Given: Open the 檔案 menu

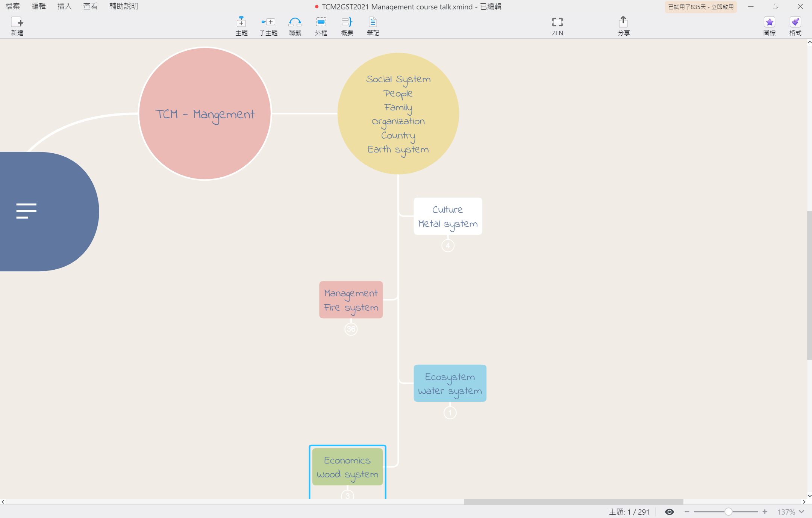Looking at the screenshot, I should [x=13, y=6].
